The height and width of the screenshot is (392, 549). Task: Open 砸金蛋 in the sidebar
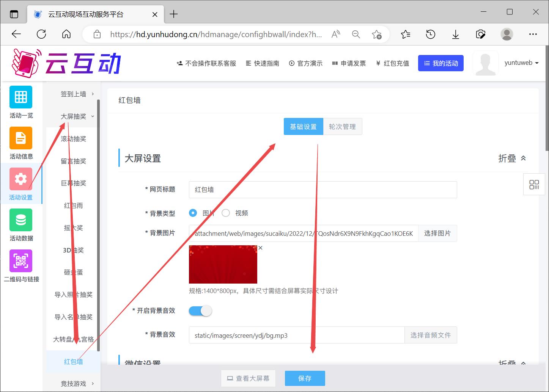[x=73, y=272]
